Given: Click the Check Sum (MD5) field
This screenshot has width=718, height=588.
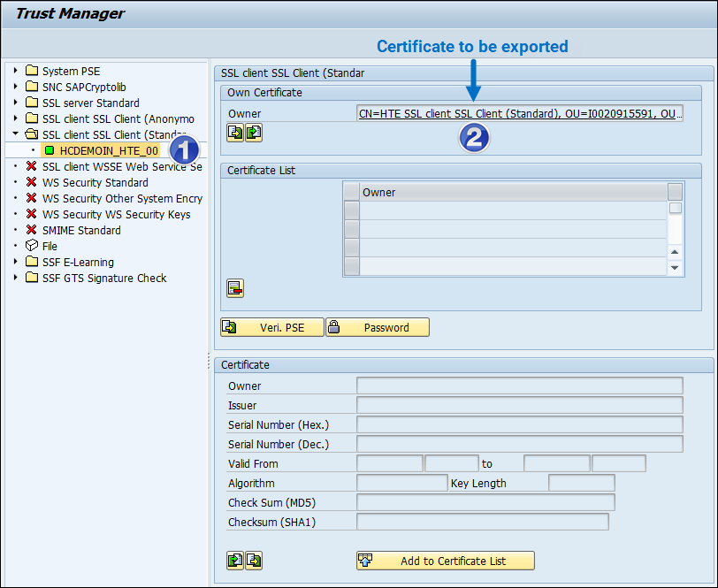Looking at the screenshot, I should [485, 502].
